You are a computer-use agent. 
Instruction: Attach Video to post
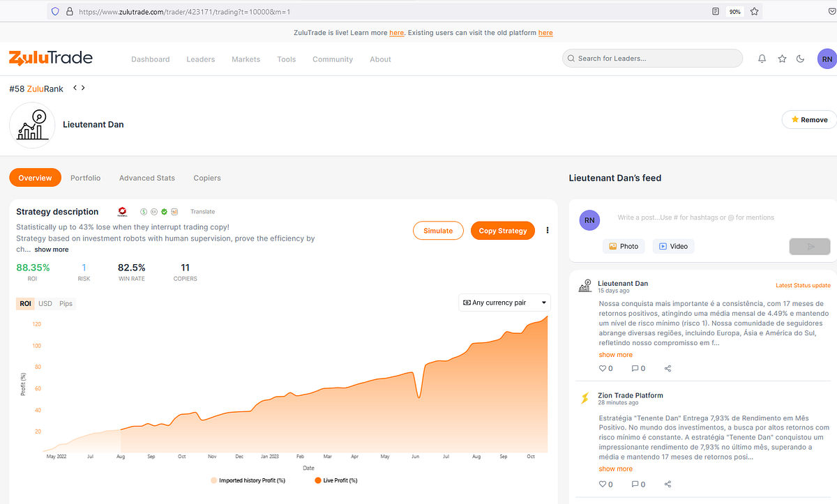pos(673,246)
